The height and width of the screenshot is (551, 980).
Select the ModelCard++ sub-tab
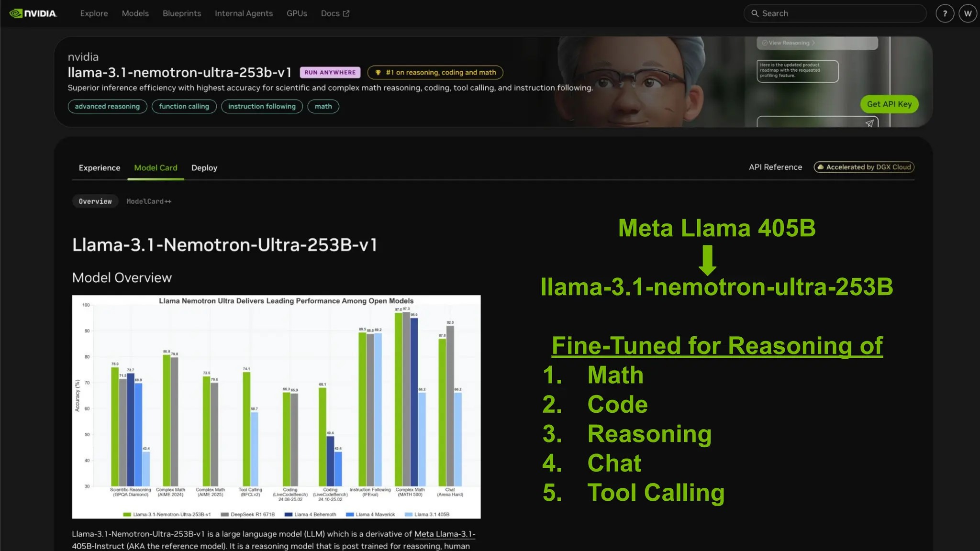tap(149, 201)
